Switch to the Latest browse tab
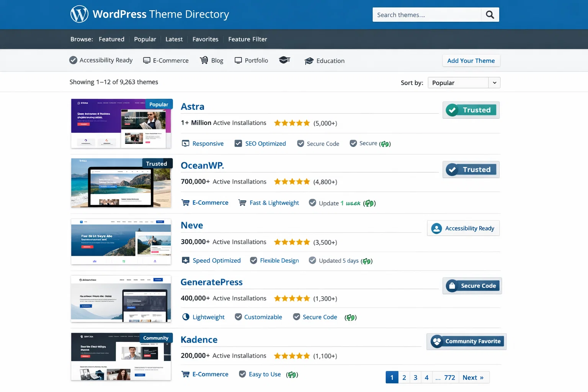This screenshot has height=392, width=588. click(x=174, y=39)
